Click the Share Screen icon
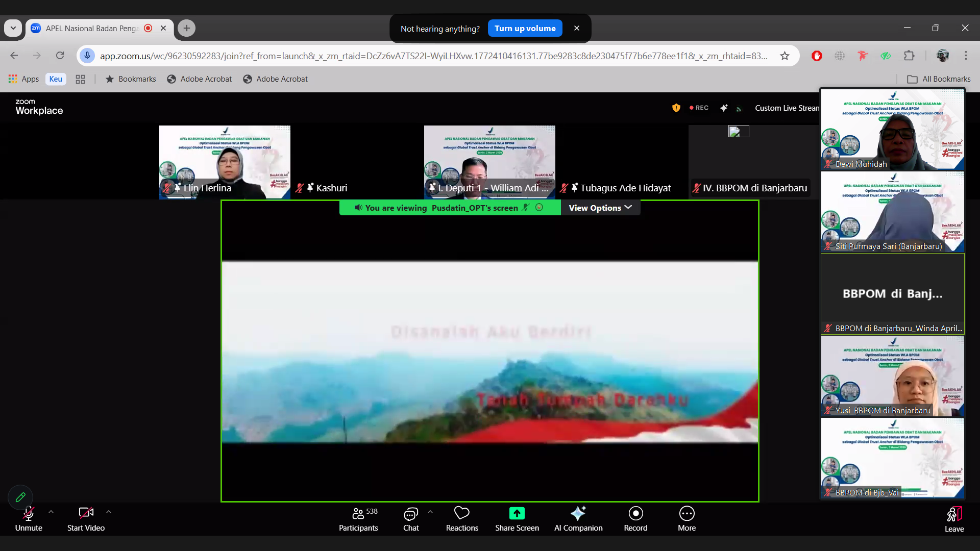Screen dimensions: 980x551 click(x=517, y=513)
